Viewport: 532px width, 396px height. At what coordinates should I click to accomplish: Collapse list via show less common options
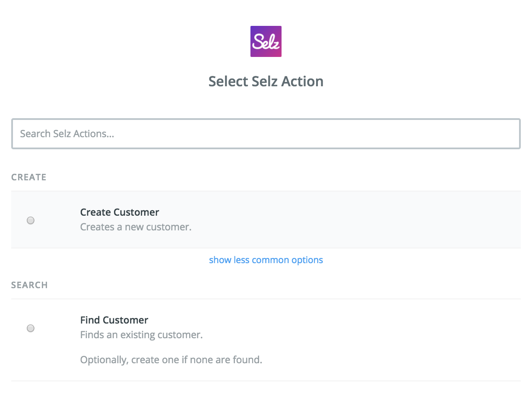(266, 260)
